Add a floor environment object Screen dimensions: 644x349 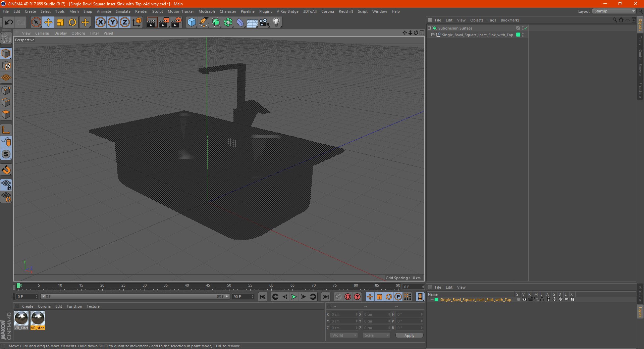tap(252, 22)
